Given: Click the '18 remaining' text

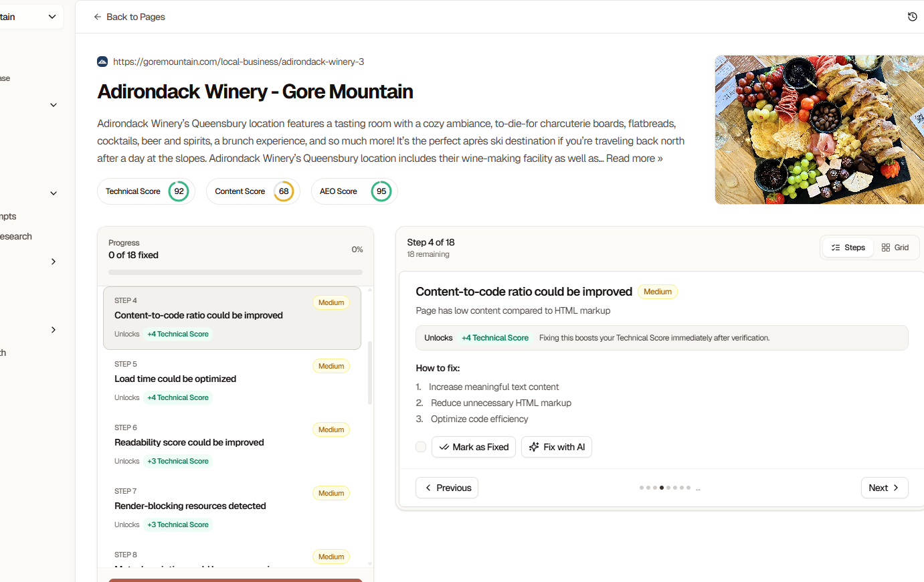Looking at the screenshot, I should [428, 254].
